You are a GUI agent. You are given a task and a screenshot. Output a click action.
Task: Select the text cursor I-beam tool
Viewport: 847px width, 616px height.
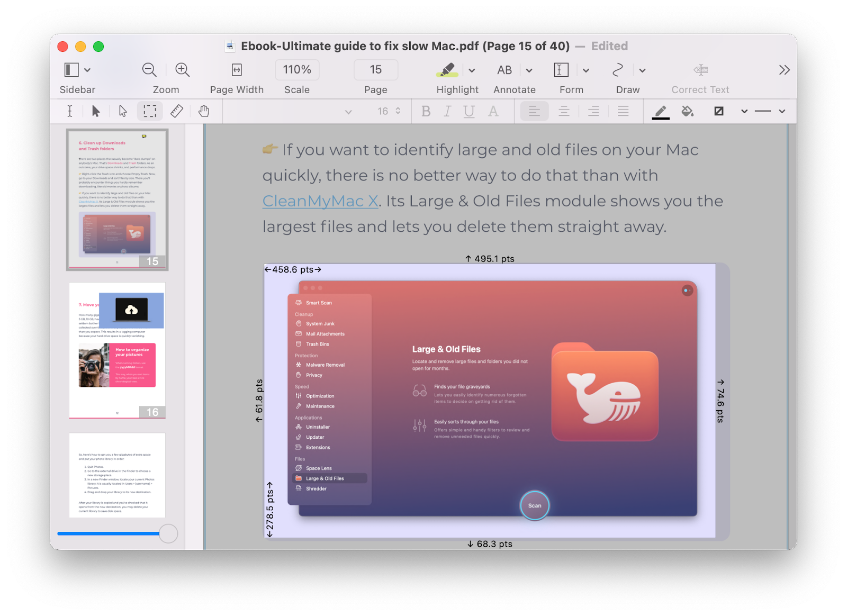coord(70,111)
